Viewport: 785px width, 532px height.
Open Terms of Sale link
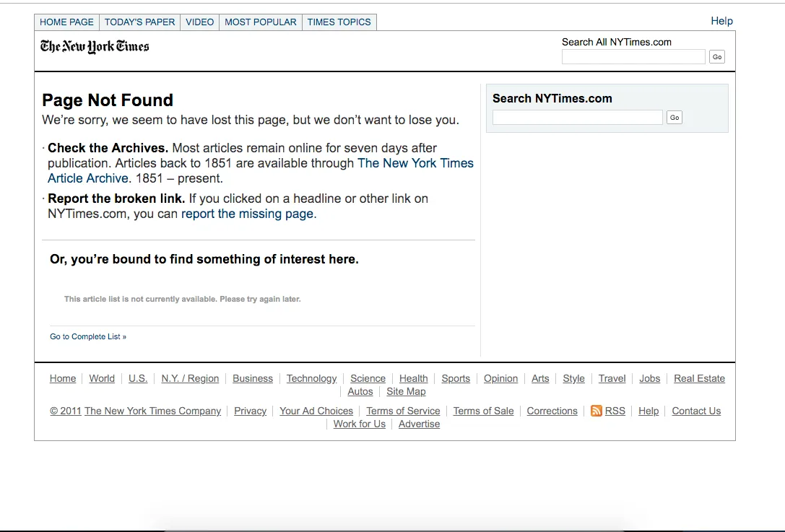tap(484, 411)
